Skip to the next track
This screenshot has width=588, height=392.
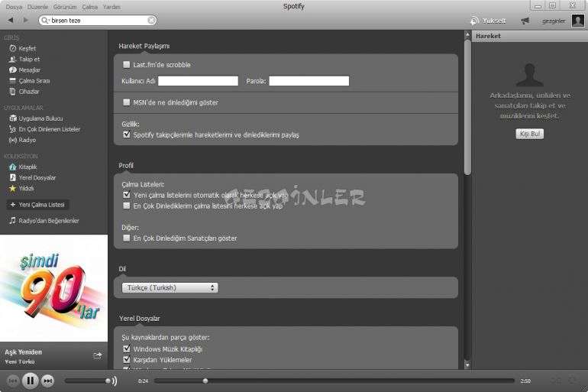47,381
